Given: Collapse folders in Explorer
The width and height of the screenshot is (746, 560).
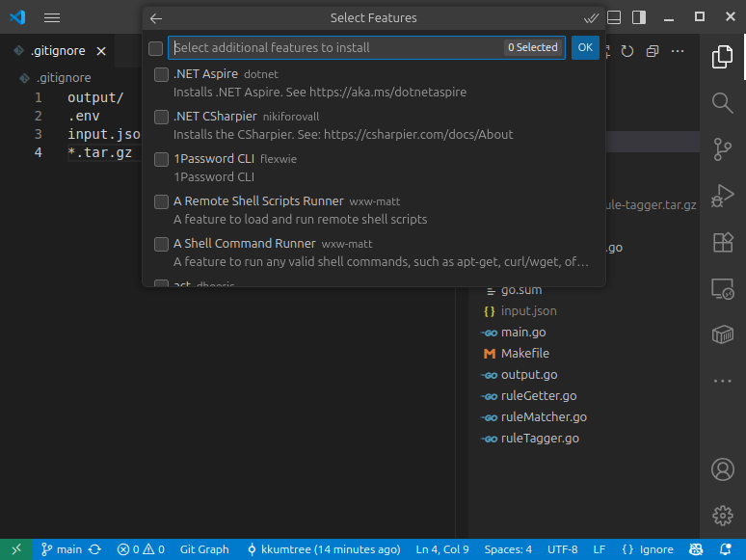Looking at the screenshot, I should tap(653, 51).
